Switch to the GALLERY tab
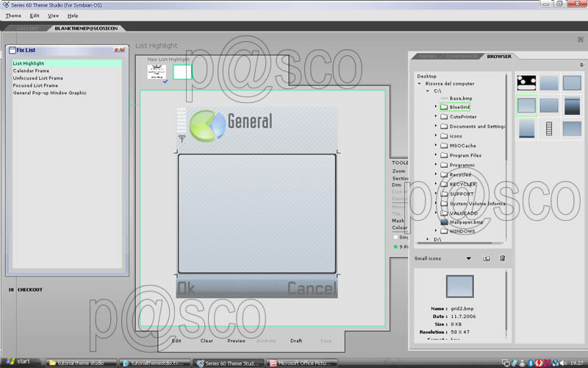The height and width of the screenshot is (368, 588). pos(27,28)
